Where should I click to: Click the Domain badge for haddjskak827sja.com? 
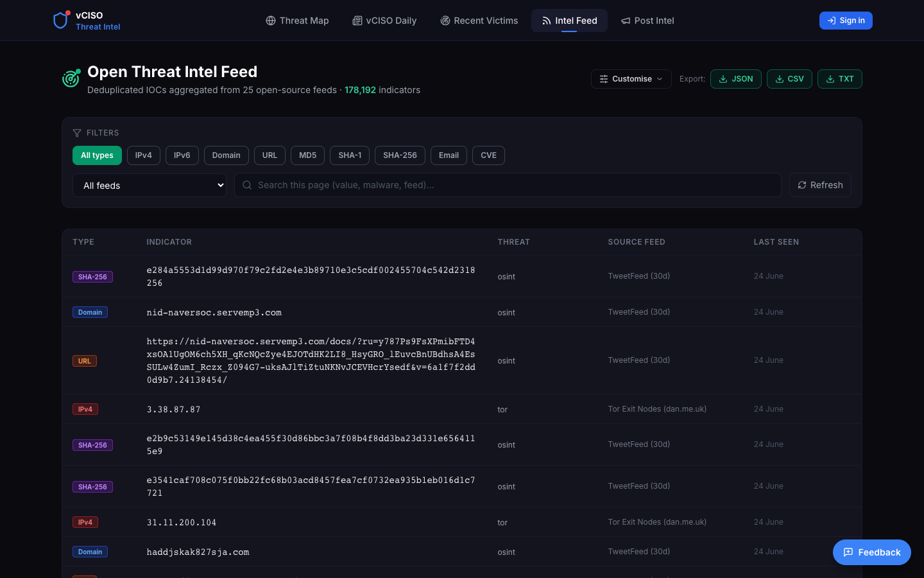pyautogui.click(x=90, y=552)
